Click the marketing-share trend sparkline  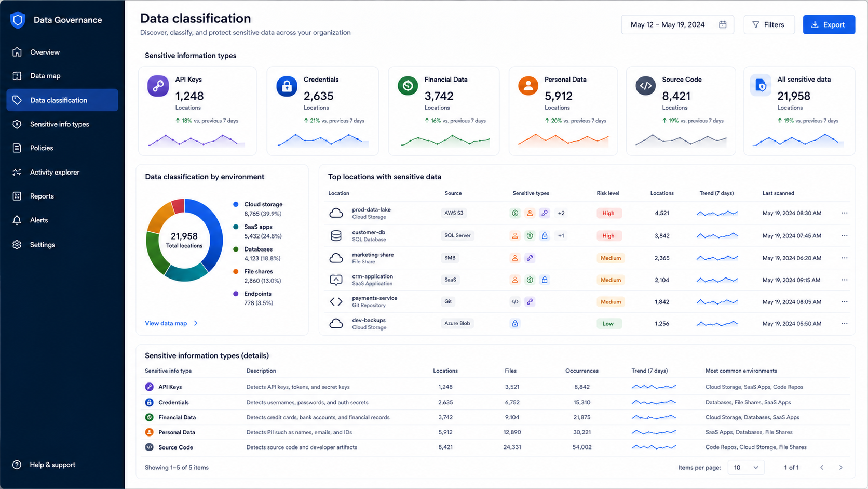[717, 258]
